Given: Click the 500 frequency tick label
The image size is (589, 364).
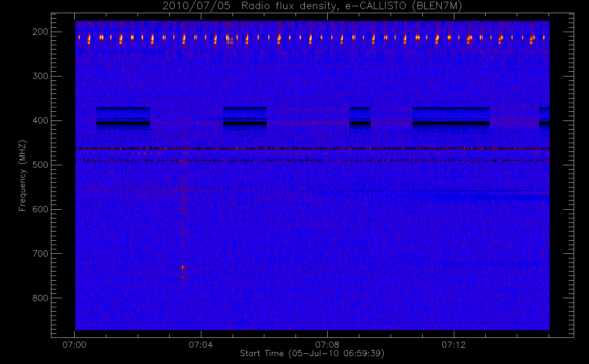Looking at the screenshot, I should click(x=40, y=165).
